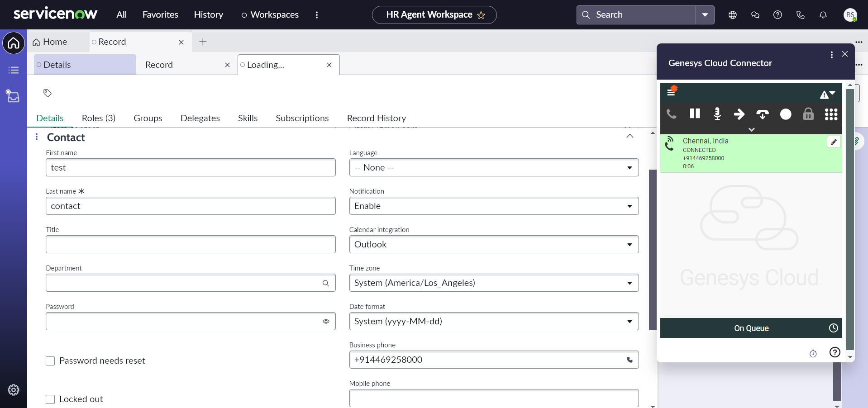End the call with the disconnect icon

763,114
